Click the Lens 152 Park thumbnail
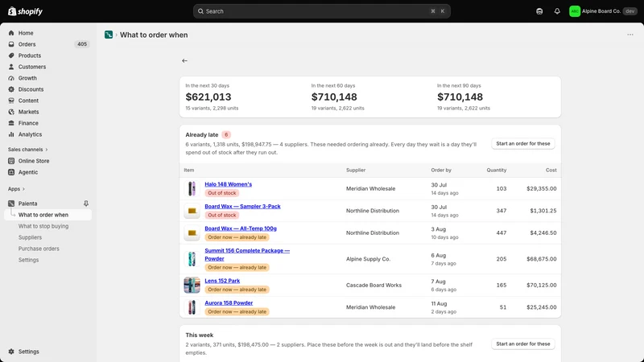Viewport: 644px width, 362px height. (x=192, y=285)
